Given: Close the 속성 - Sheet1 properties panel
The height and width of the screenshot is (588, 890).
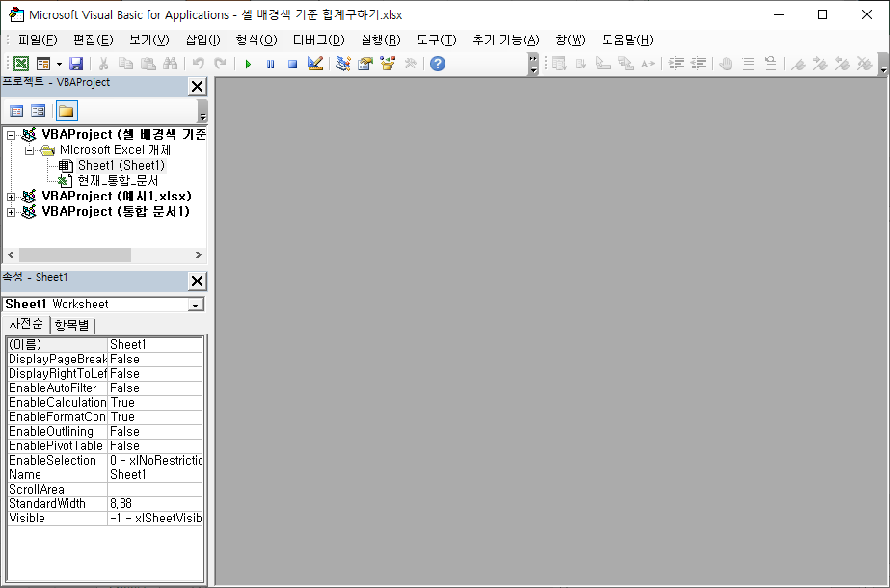Looking at the screenshot, I should pos(197,281).
